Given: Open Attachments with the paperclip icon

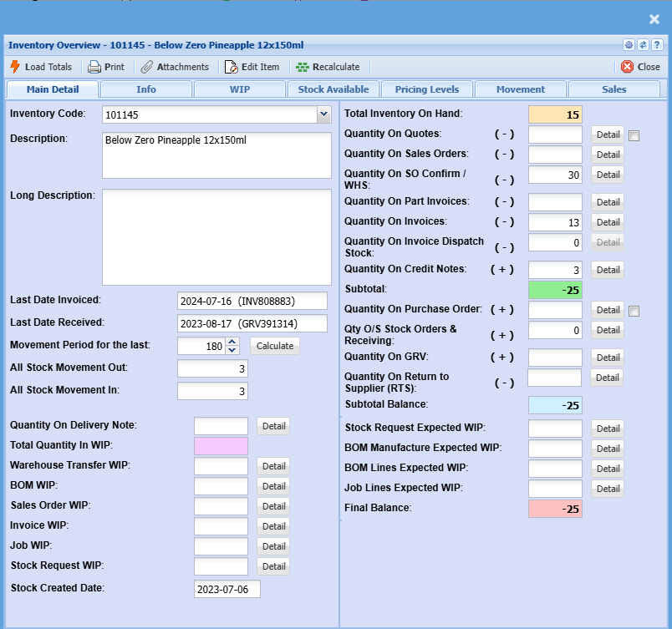Looking at the screenshot, I should coord(175,67).
